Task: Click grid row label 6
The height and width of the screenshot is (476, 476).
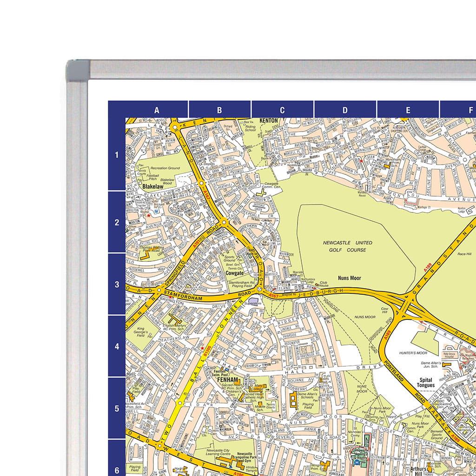Action: point(117,470)
